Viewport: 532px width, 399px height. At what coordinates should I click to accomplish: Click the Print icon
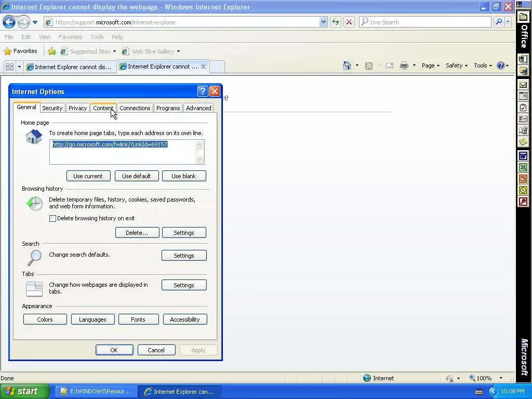point(404,65)
